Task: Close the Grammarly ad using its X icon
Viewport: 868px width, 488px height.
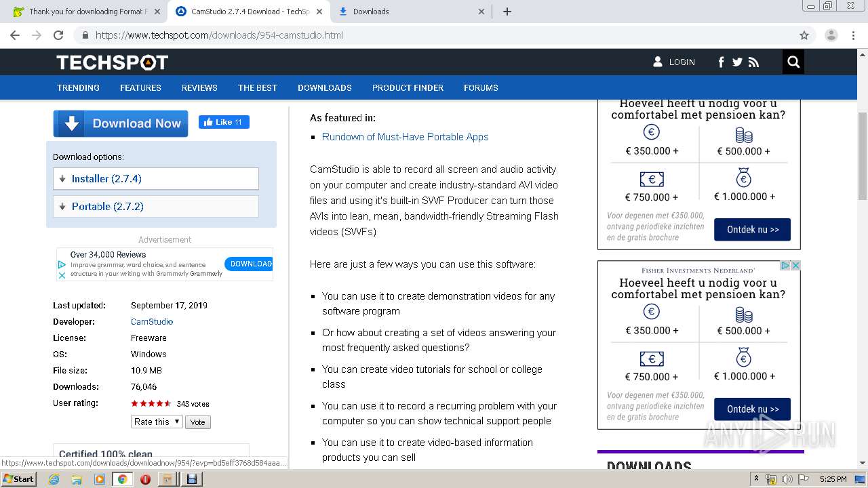Action: point(62,275)
